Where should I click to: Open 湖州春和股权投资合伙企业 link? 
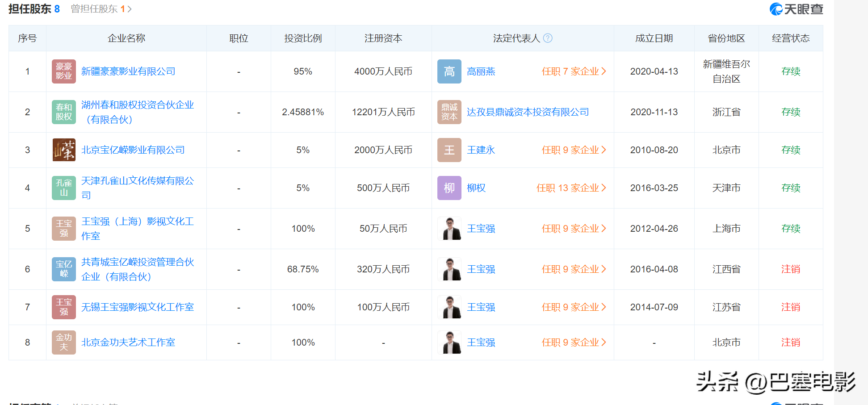138,112
